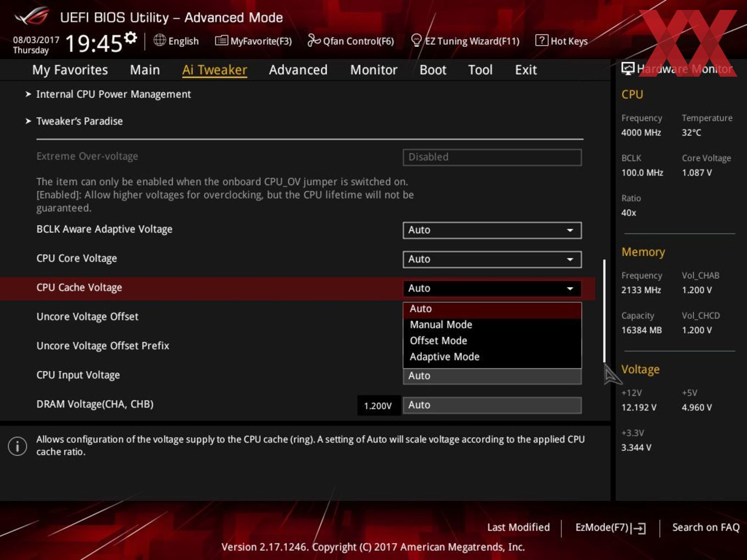Choose Offset Mode from the dropdown list

(x=492, y=340)
